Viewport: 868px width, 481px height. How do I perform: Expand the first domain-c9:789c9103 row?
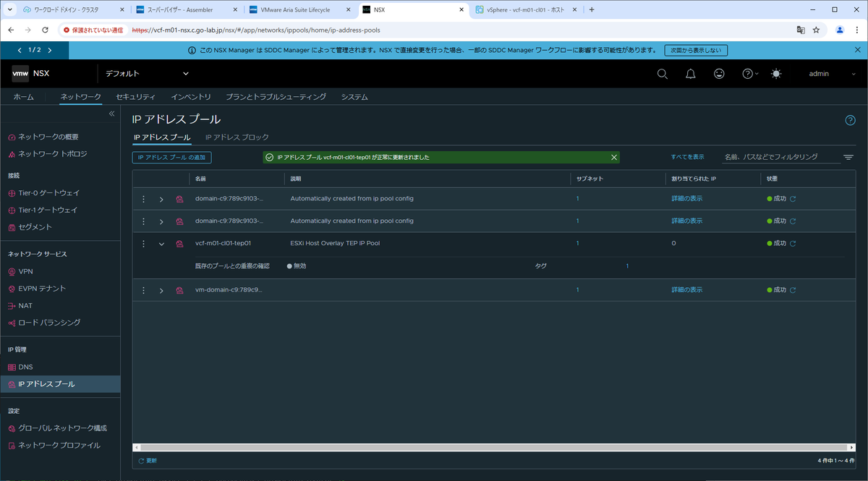click(161, 199)
